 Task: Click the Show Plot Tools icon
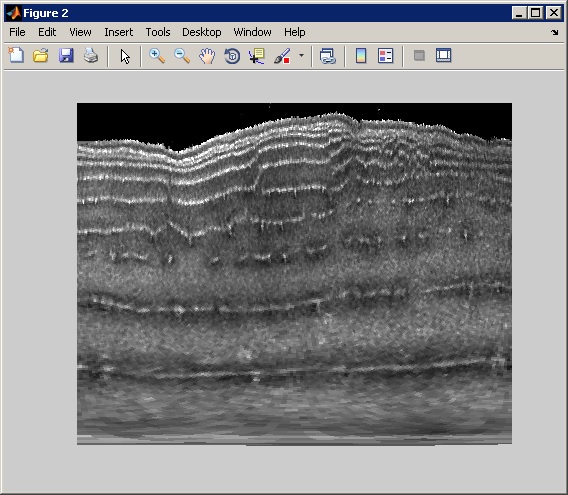coord(443,55)
